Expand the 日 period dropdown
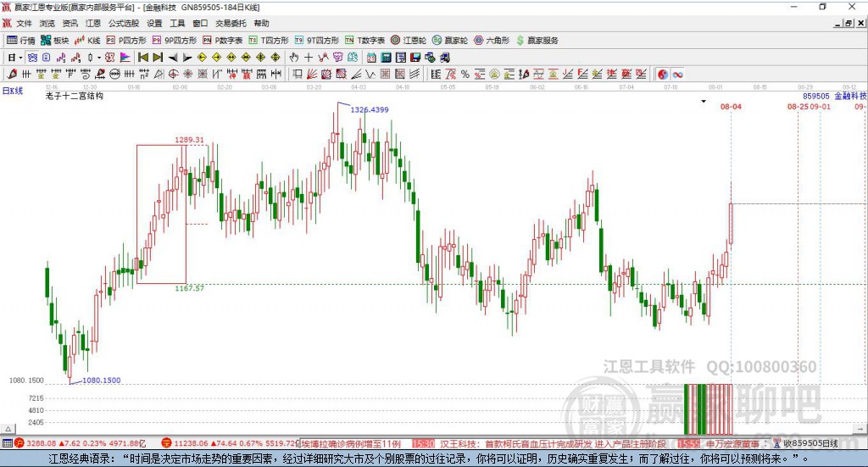Image resolution: width=868 pixels, height=467 pixels. click(20, 58)
